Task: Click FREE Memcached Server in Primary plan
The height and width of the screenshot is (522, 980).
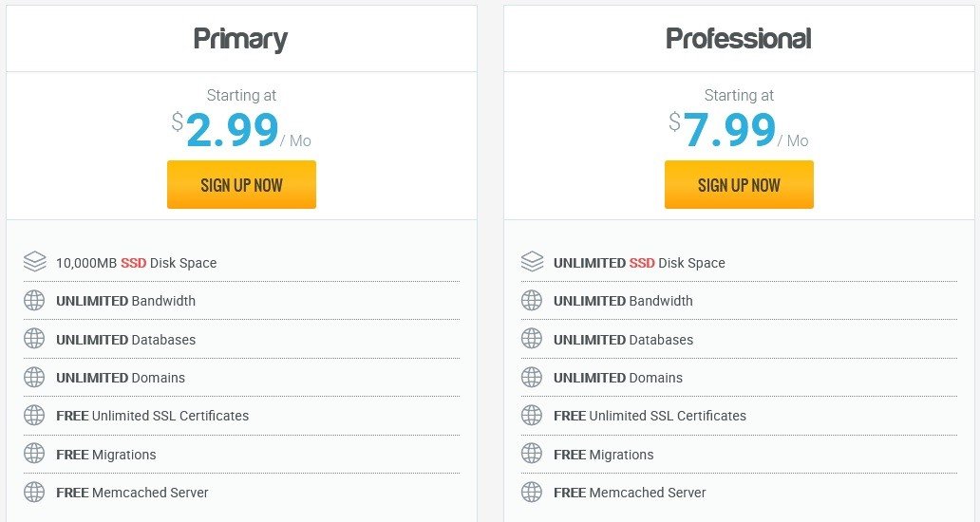Action: click(x=133, y=493)
